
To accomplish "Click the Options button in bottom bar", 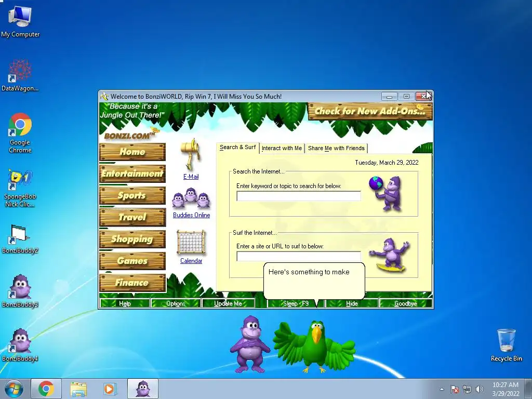I will pos(176,303).
